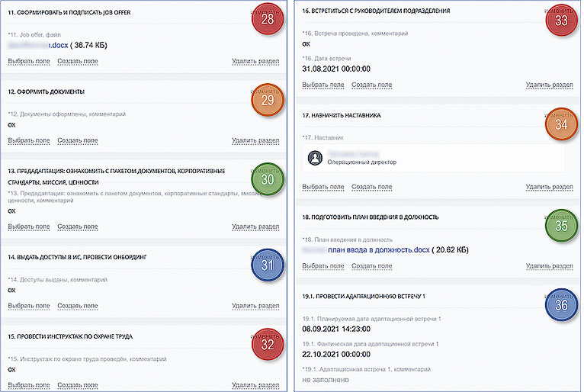The height and width of the screenshot is (392, 584).
Task: Click planned date 08.09.2021 14:23:00
Action: tap(336, 329)
